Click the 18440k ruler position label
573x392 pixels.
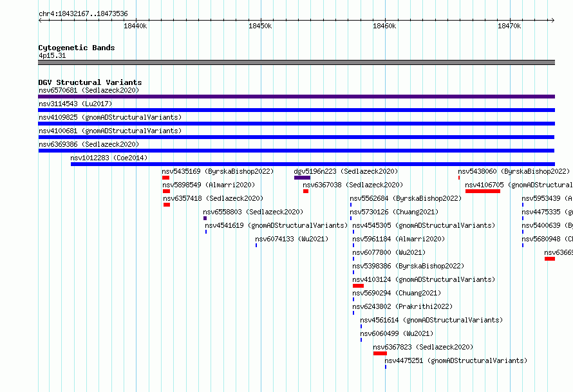(135, 26)
